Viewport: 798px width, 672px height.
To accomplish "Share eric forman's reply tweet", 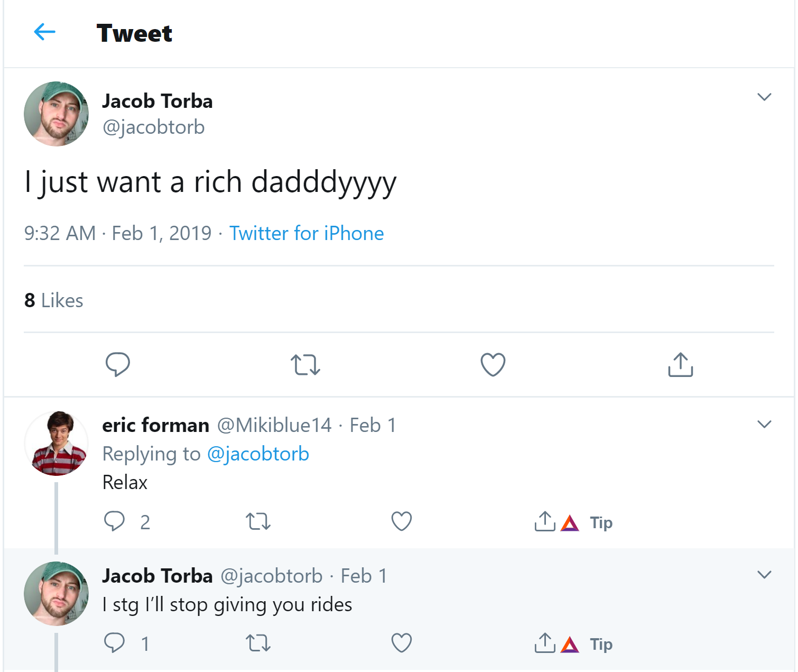I will coord(544,521).
